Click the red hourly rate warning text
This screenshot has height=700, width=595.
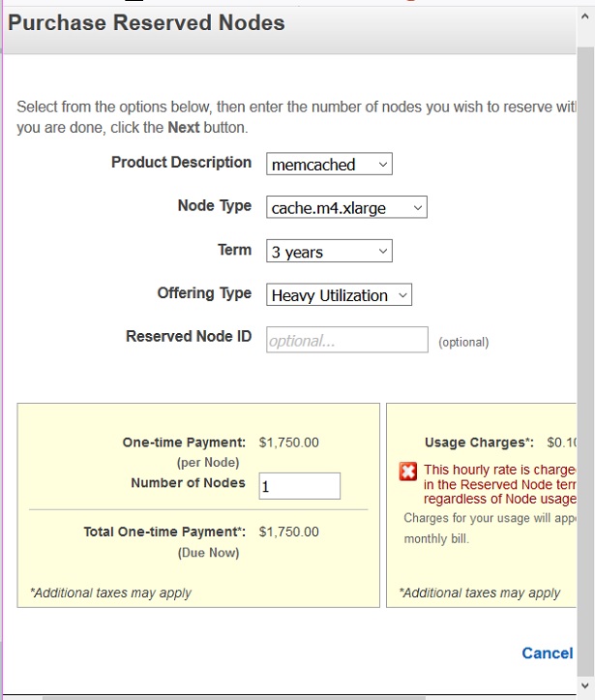point(499,484)
